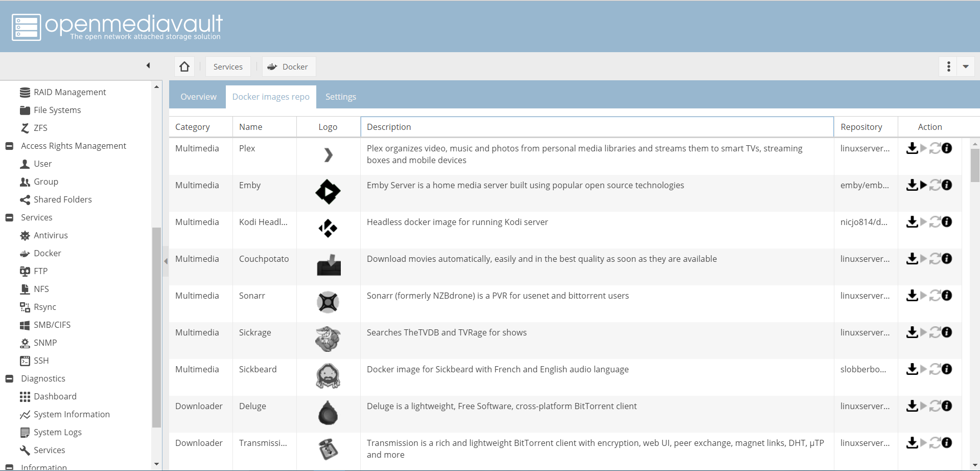Image resolution: width=980 pixels, height=471 pixels.
Task: Click the run arrow for Emby
Action: tap(923, 185)
